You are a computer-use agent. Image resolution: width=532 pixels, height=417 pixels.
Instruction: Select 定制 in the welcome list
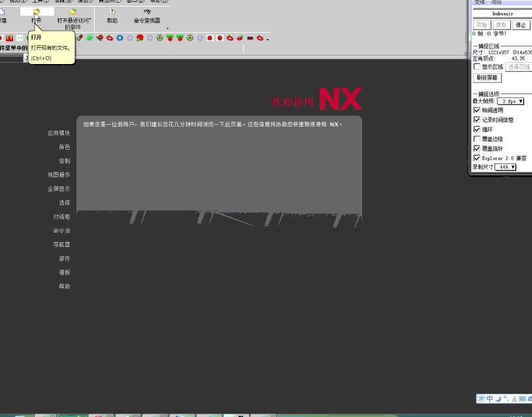coord(65,161)
